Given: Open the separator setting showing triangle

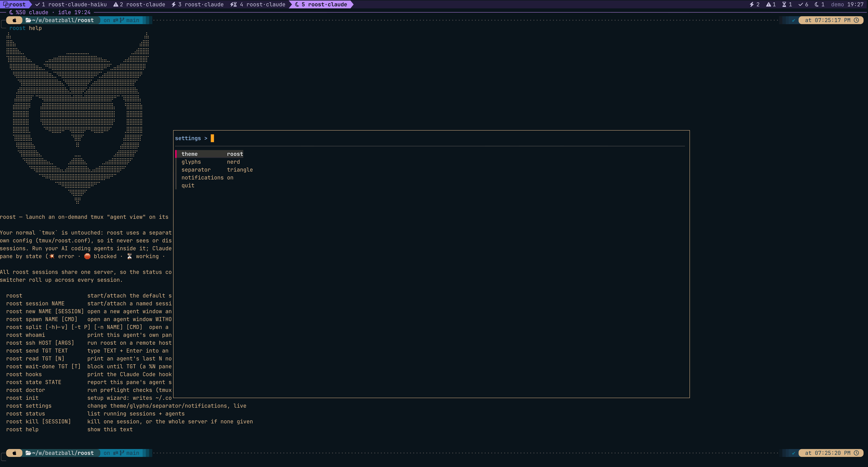Looking at the screenshot, I should (217, 170).
